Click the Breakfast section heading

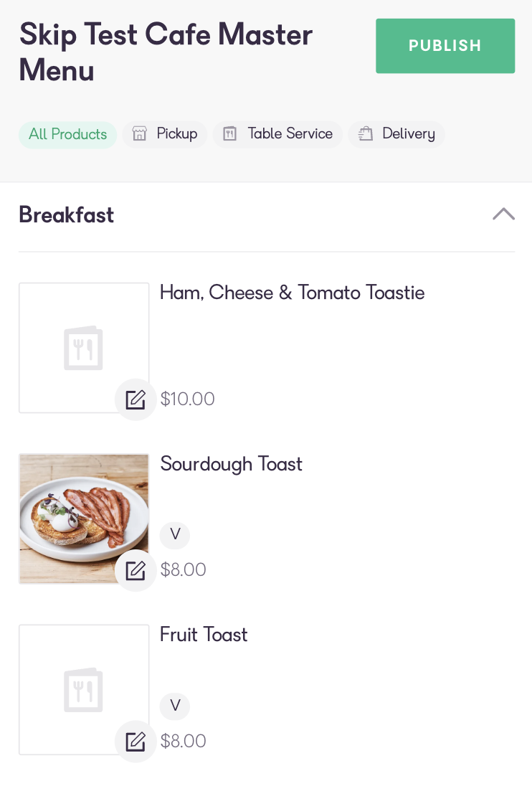coord(66,214)
